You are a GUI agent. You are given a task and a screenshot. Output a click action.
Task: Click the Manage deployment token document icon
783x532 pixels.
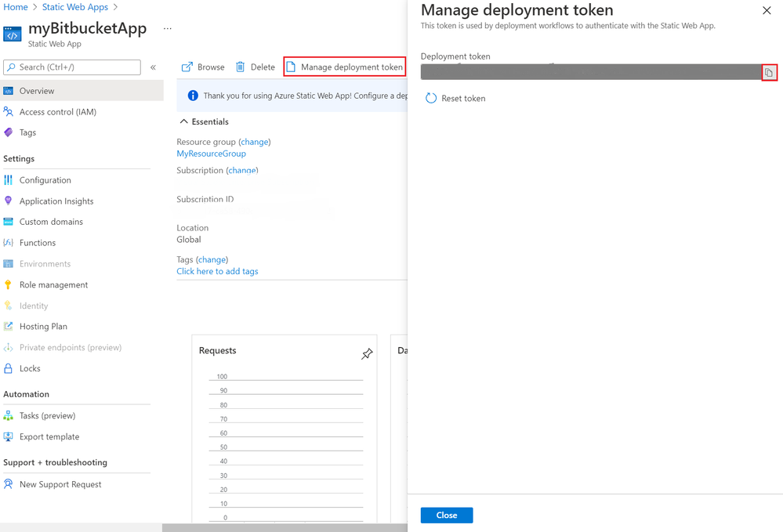(291, 67)
